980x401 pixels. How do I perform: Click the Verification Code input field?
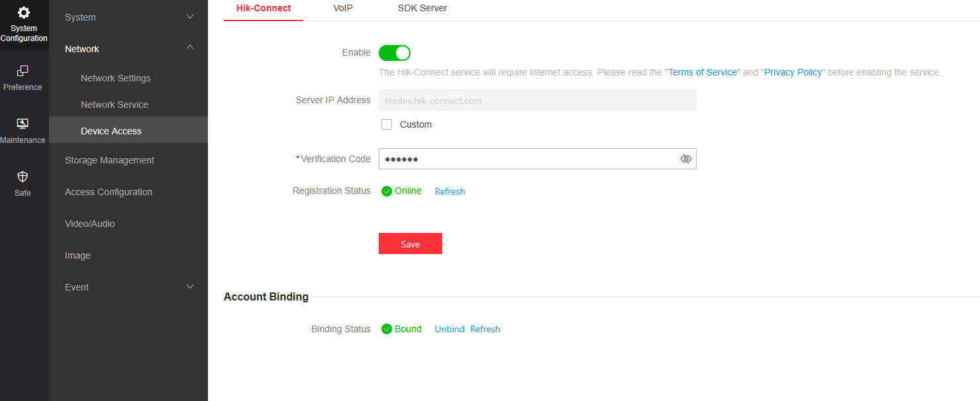(x=538, y=159)
